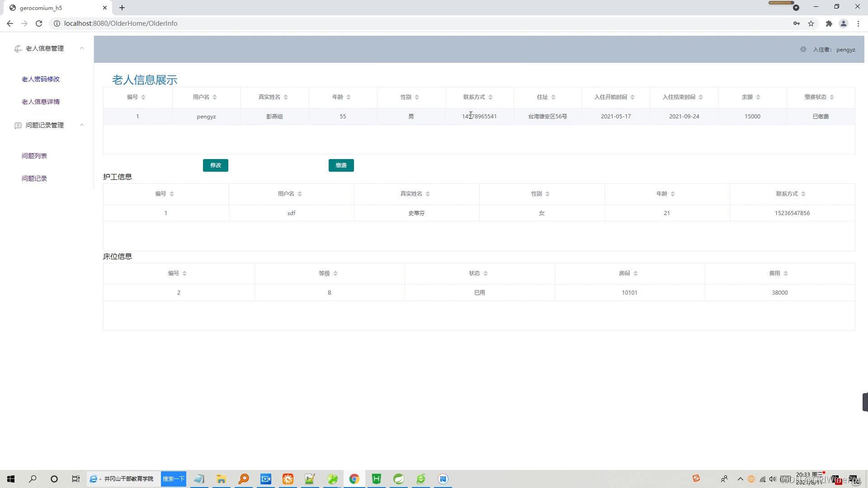Click the 修改 button
This screenshot has width=868, height=488.
coord(215,165)
